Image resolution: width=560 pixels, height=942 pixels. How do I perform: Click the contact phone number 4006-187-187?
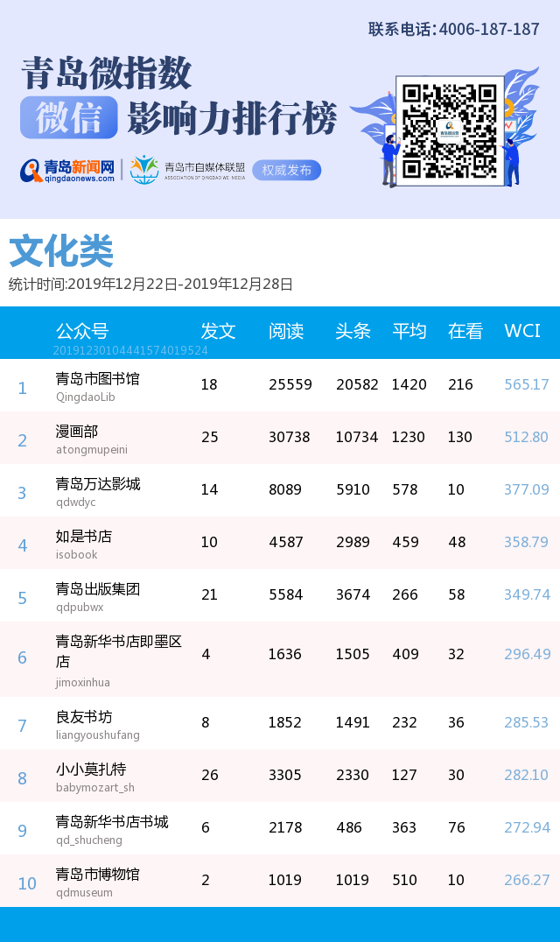(488, 30)
